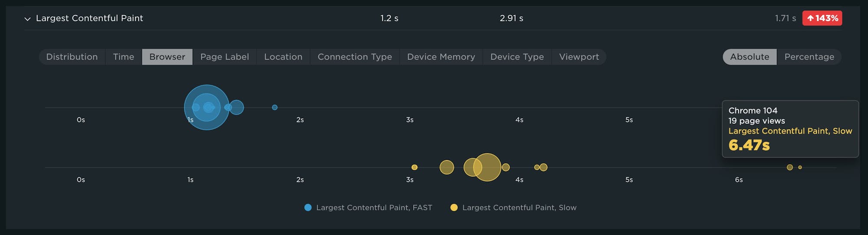The width and height of the screenshot is (868, 235).
Task: Open the Time breakdown tab
Action: tap(124, 57)
